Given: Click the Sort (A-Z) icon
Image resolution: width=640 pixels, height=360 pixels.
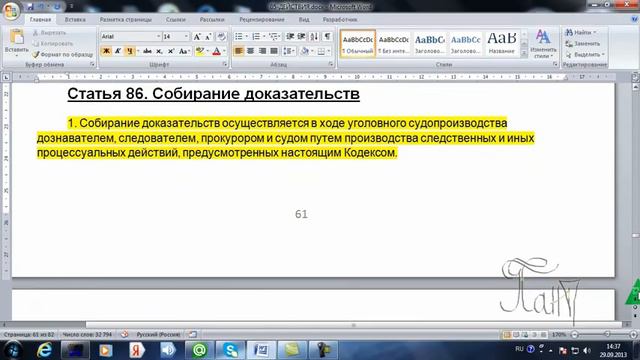Looking at the screenshot, I should [314, 37].
